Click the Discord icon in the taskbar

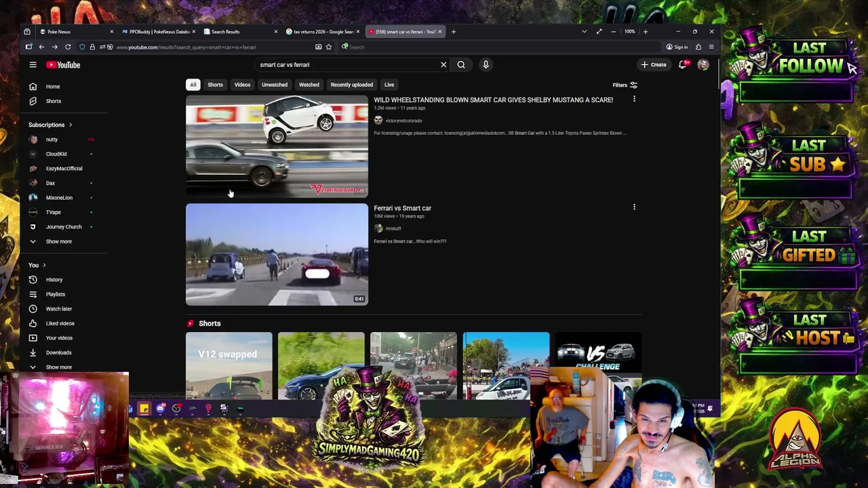[161, 408]
